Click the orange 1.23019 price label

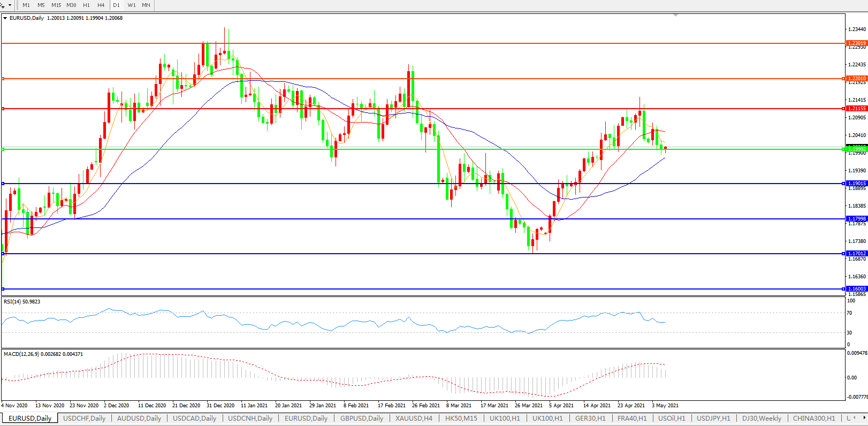856,43
